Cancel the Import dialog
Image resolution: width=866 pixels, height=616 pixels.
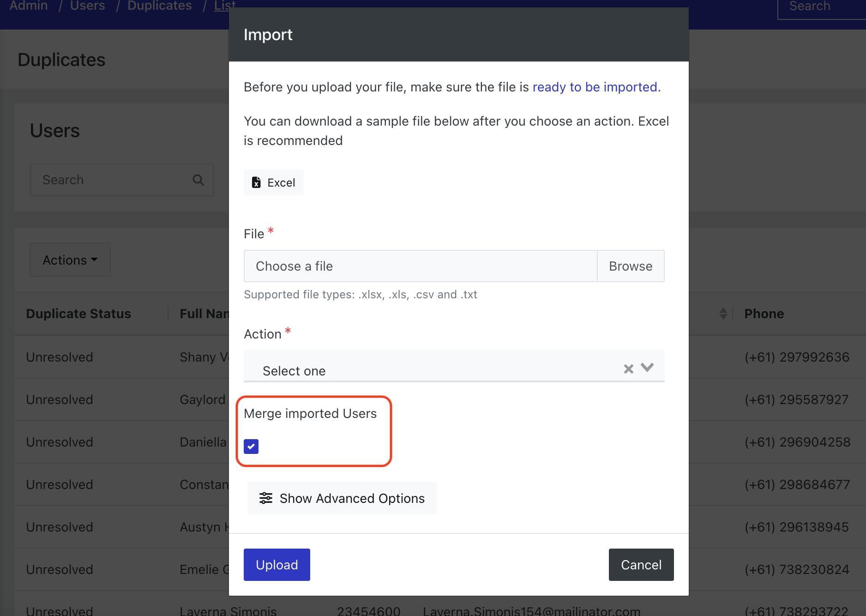point(641,565)
